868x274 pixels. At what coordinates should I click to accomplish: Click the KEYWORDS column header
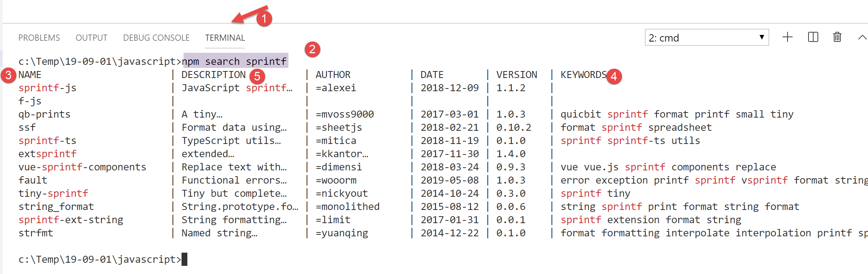click(583, 75)
